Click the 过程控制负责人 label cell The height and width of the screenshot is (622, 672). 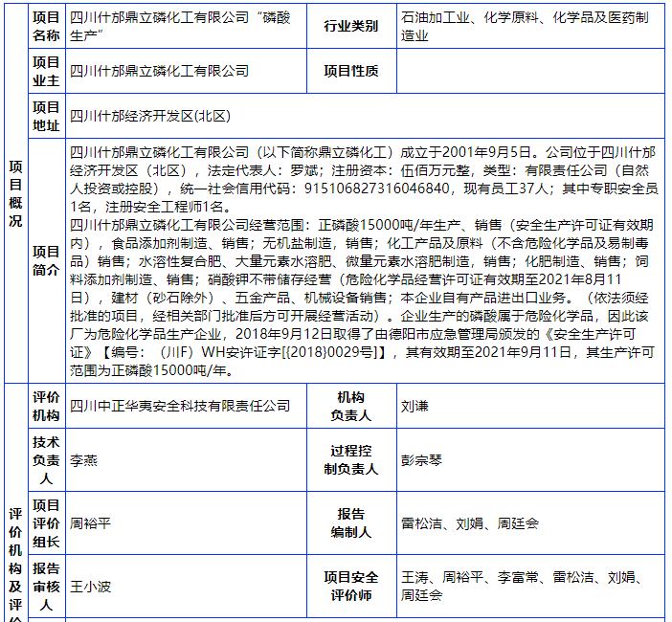tap(351, 460)
